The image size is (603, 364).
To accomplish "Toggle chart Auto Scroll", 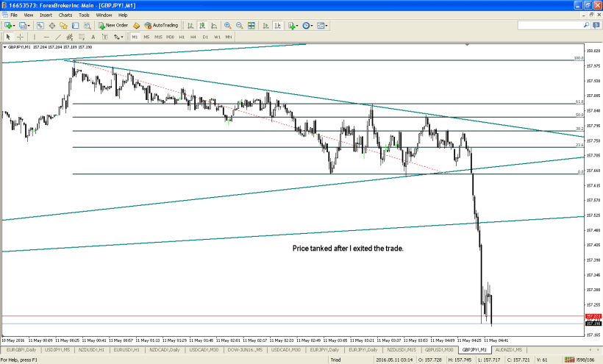I will coord(265,25).
